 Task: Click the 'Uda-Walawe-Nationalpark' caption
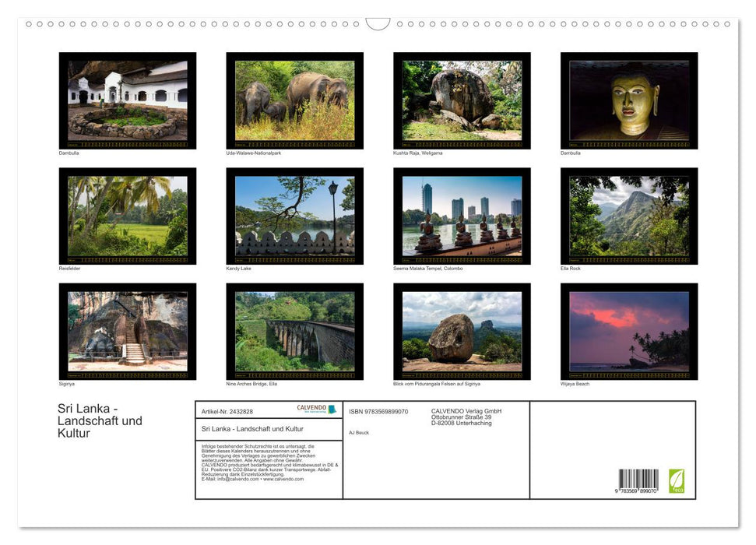(254, 153)
